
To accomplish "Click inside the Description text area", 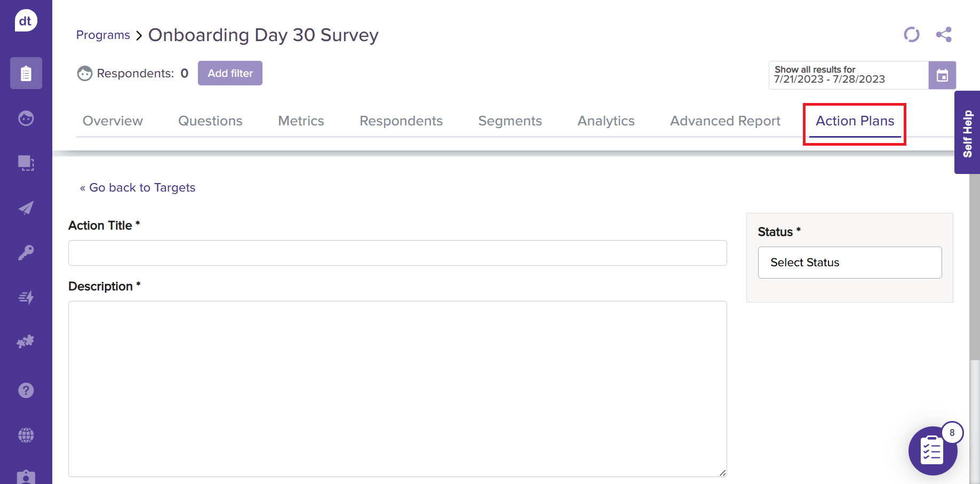I will click(x=397, y=388).
